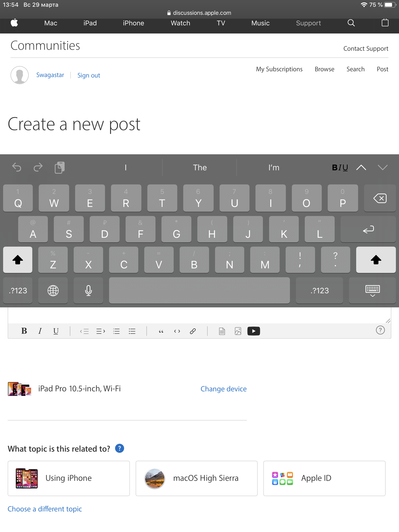This screenshot has width=399, height=532.
Task: Sign out of the Swagastar account
Action: click(x=89, y=75)
